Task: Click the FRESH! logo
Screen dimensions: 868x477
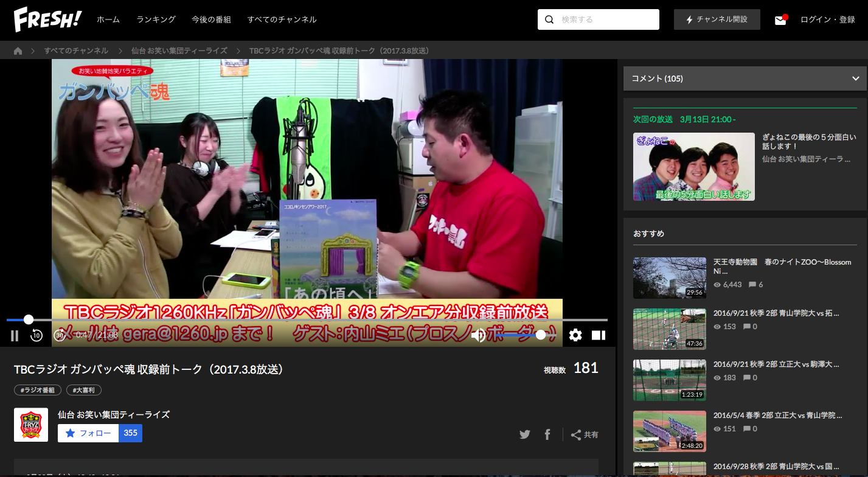Action: coord(48,19)
